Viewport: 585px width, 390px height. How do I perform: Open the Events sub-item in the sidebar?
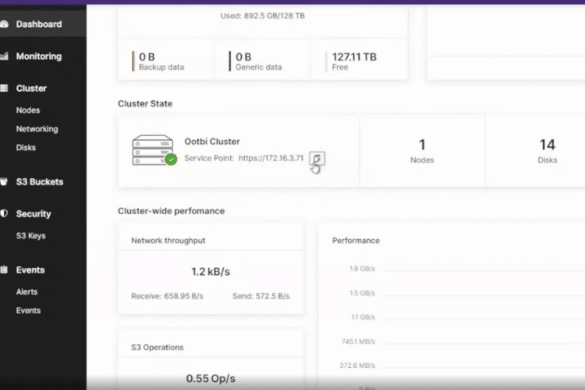[28, 310]
